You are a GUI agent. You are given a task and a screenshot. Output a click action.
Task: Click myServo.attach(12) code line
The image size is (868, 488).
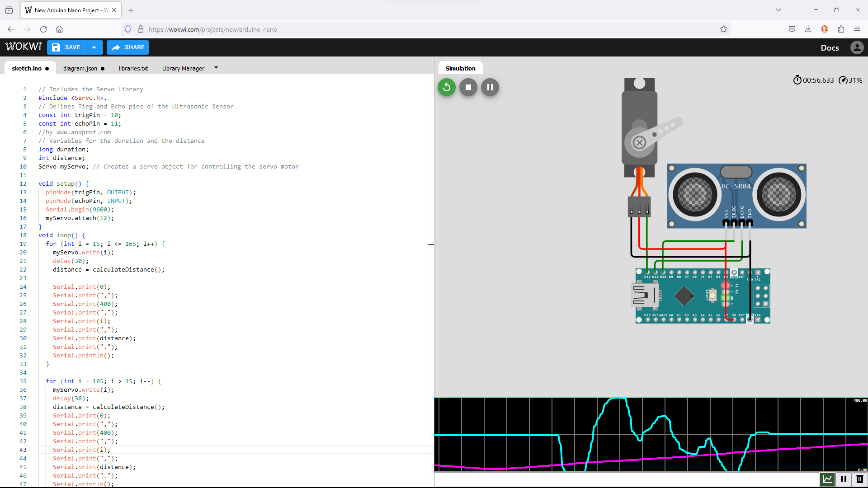pos(80,218)
